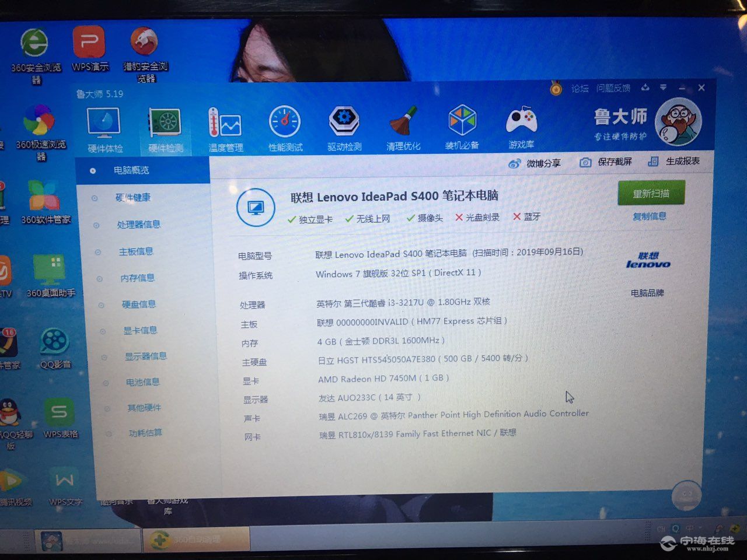Image resolution: width=747 pixels, height=560 pixels.
Task: Click the 鲁大师 mascot avatar
Action: [678, 122]
